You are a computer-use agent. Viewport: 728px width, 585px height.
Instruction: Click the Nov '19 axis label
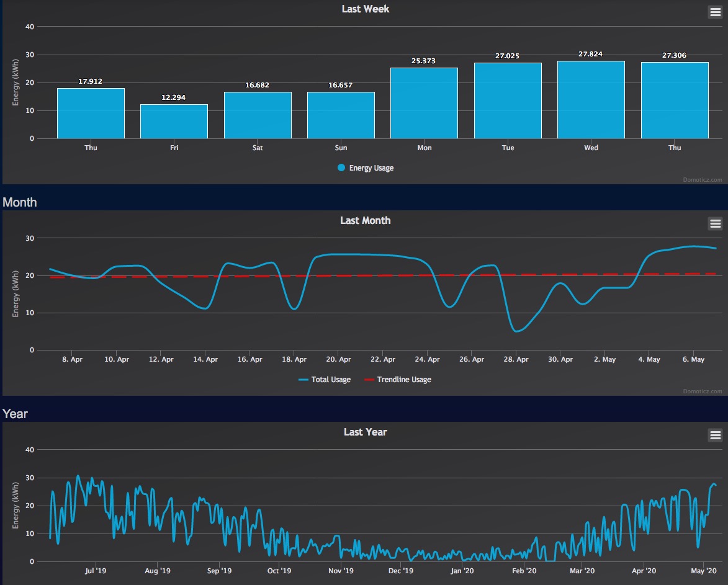(x=341, y=571)
